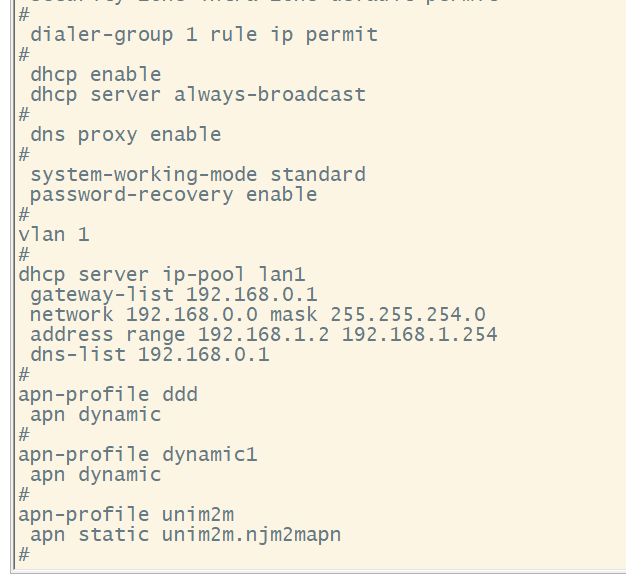626x574 pixels.
Task: Click the subnet mask 255.255.254.0
Action: 408,315
